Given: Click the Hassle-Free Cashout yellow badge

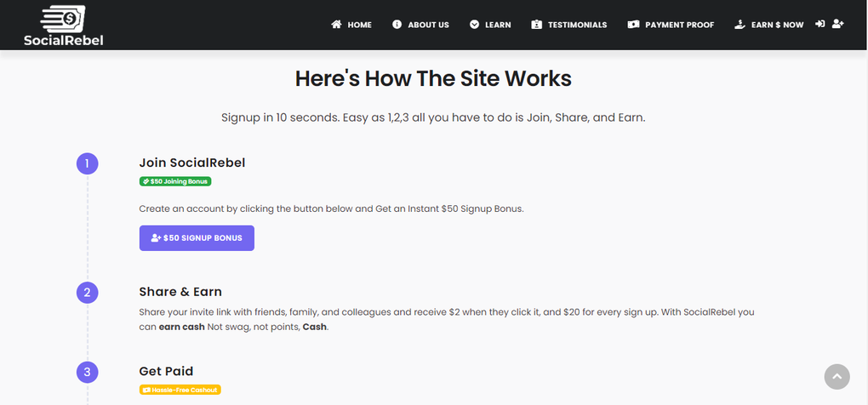Looking at the screenshot, I should tap(180, 390).
